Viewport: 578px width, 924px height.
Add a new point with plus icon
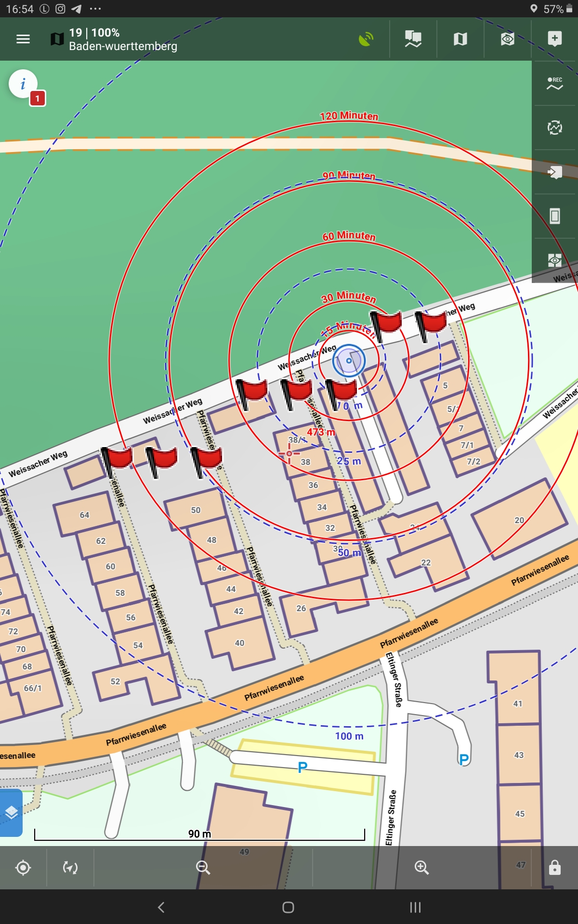[554, 39]
